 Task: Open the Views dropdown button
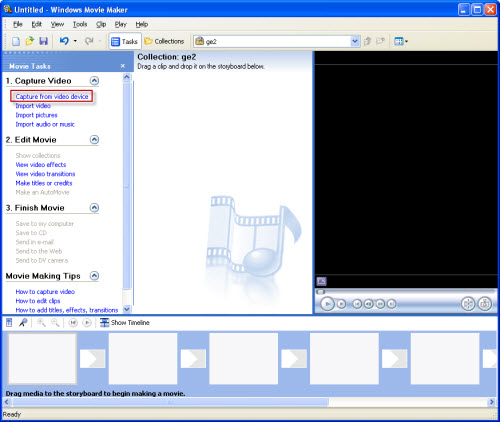(x=401, y=41)
